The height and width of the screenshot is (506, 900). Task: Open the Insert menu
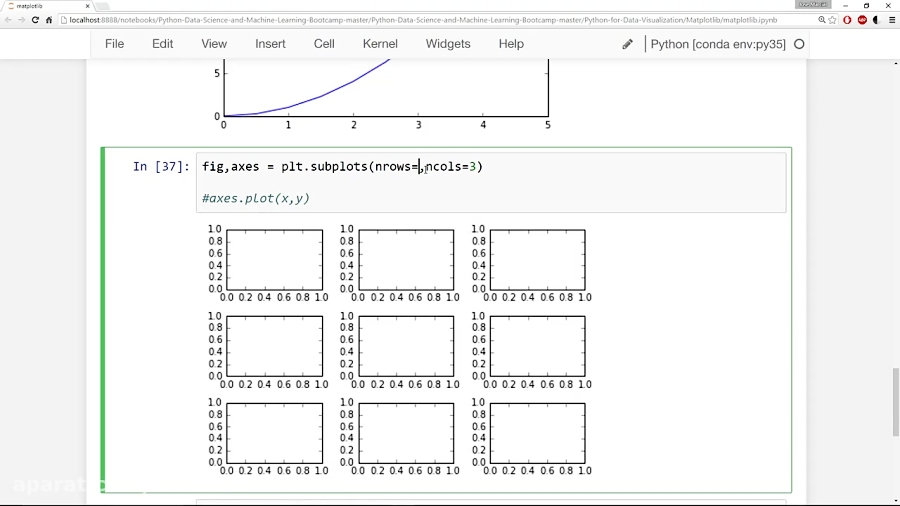click(x=270, y=44)
